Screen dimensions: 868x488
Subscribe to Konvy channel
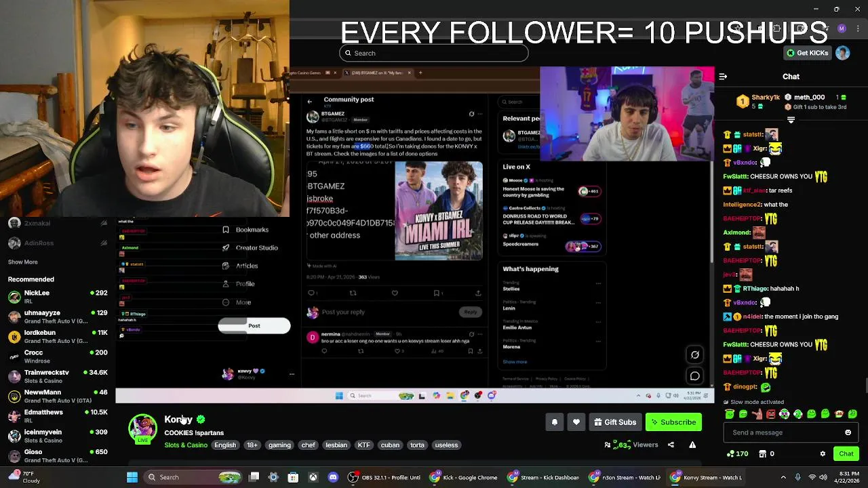pyautogui.click(x=673, y=422)
